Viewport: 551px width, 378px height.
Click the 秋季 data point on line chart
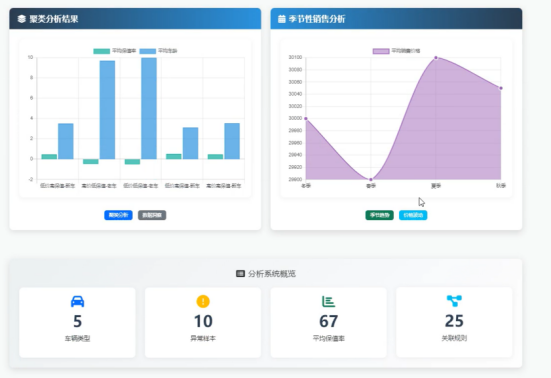point(501,88)
